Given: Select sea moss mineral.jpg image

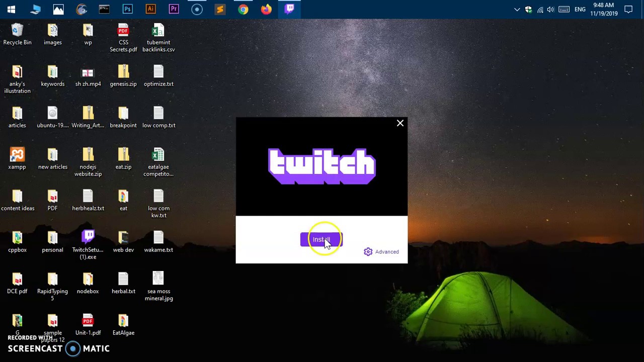Looking at the screenshot, I should click(x=158, y=287).
